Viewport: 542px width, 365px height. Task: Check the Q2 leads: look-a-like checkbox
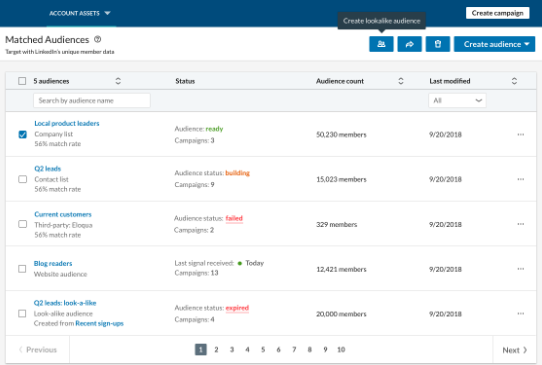(22, 313)
